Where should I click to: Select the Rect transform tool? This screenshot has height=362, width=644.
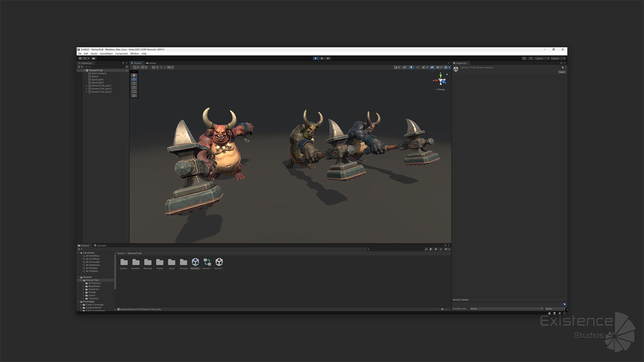pos(134,92)
